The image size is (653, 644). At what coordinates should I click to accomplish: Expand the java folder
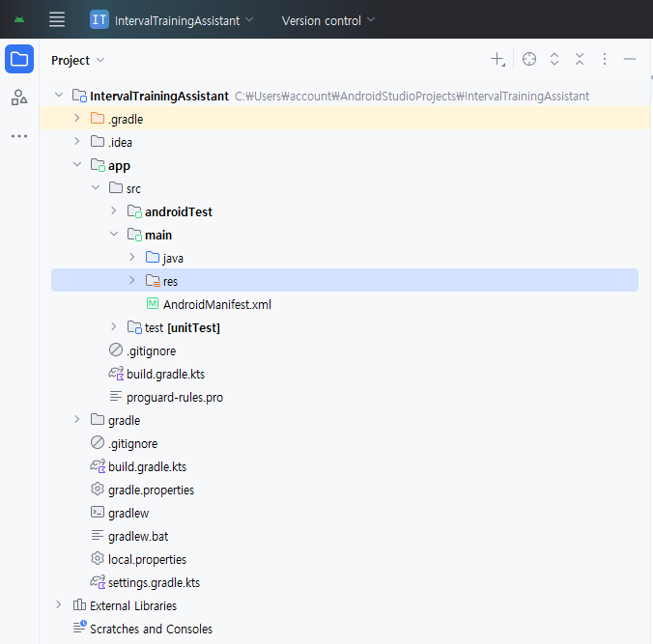pyautogui.click(x=131, y=257)
